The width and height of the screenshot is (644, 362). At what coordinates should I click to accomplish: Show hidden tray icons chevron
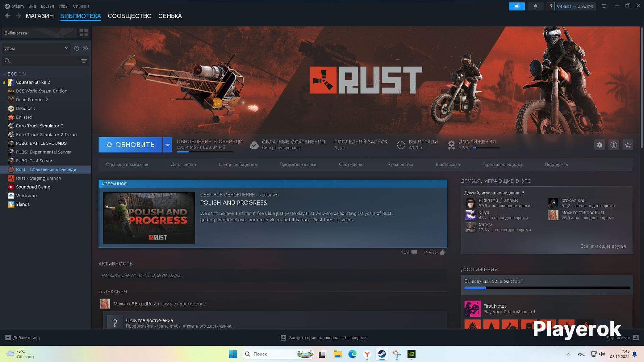point(568,354)
